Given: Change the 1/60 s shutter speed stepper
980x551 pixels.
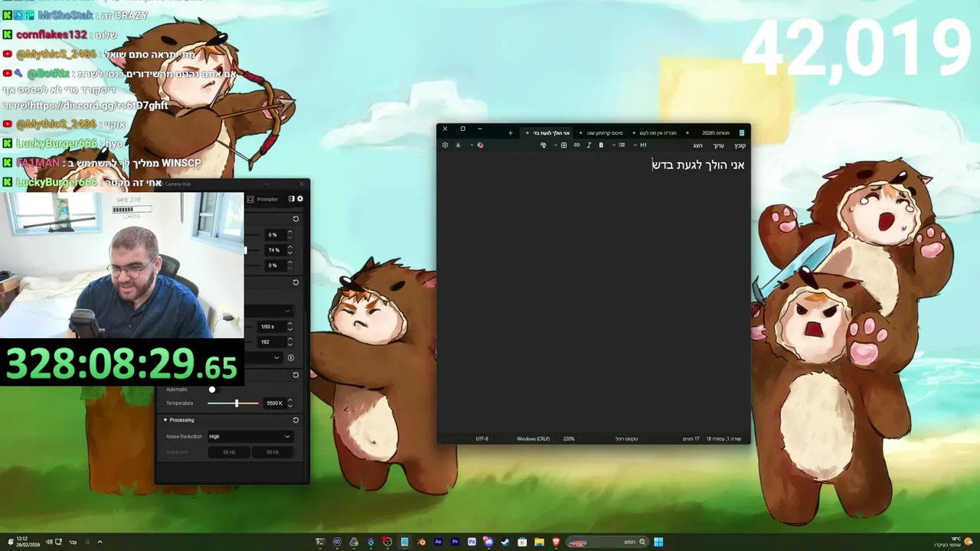Looking at the screenshot, I should pos(289,327).
